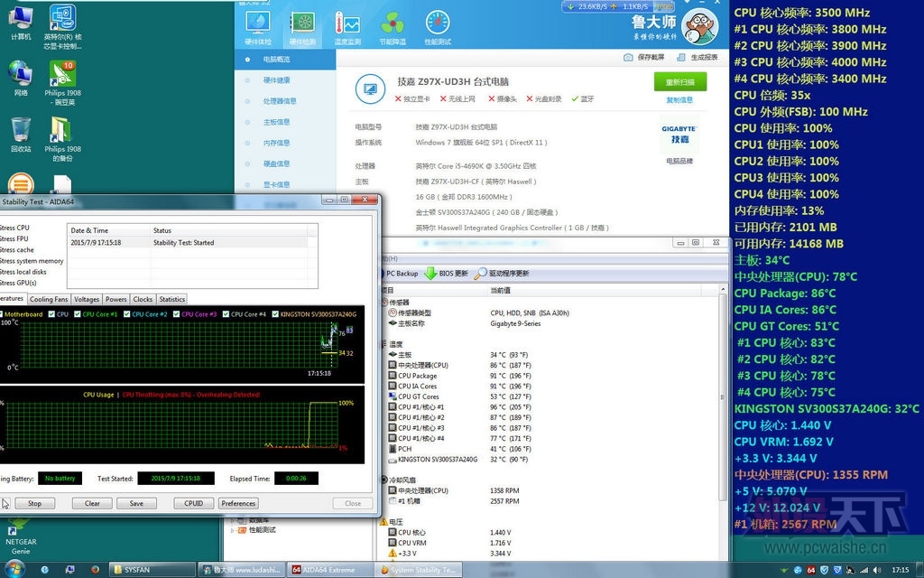Open Voltages tab in Stability Test
This screenshot has width=924, height=578.
click(x=87, y=300)
